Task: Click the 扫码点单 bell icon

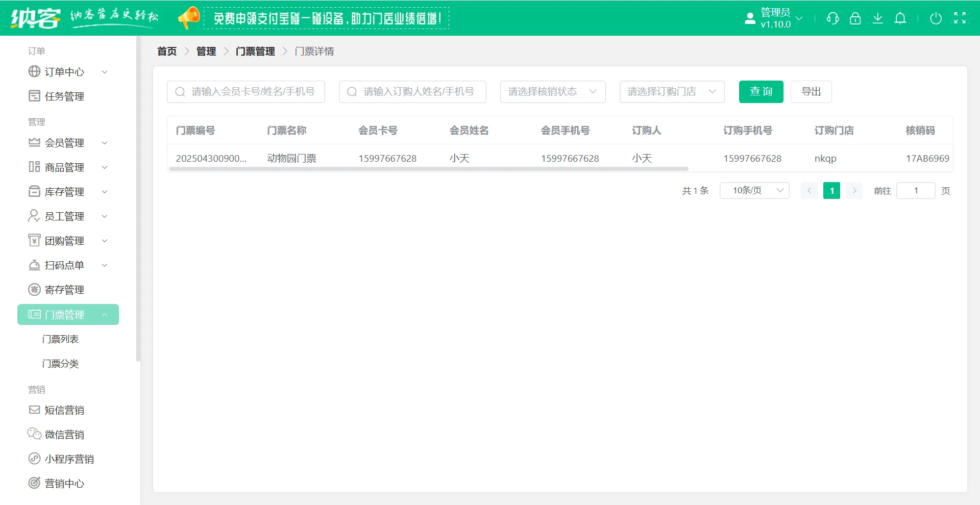Action: click(x=34, y=265)
